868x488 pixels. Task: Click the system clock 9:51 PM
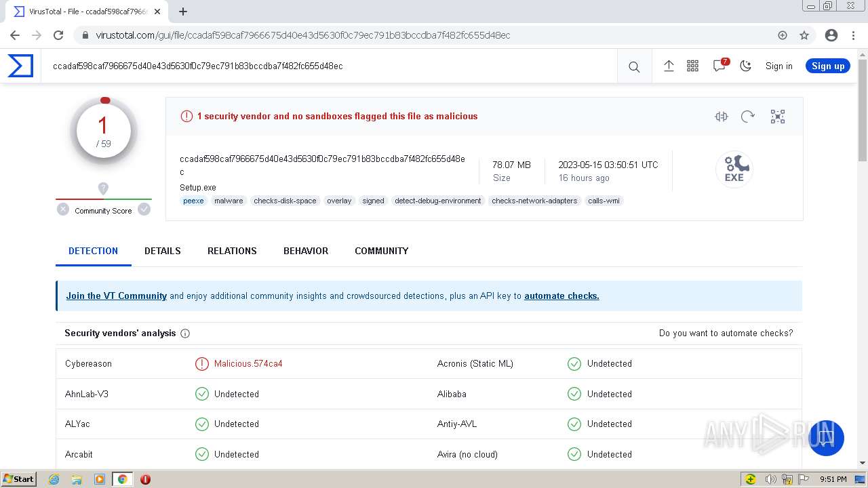click(x=833, y=479)
